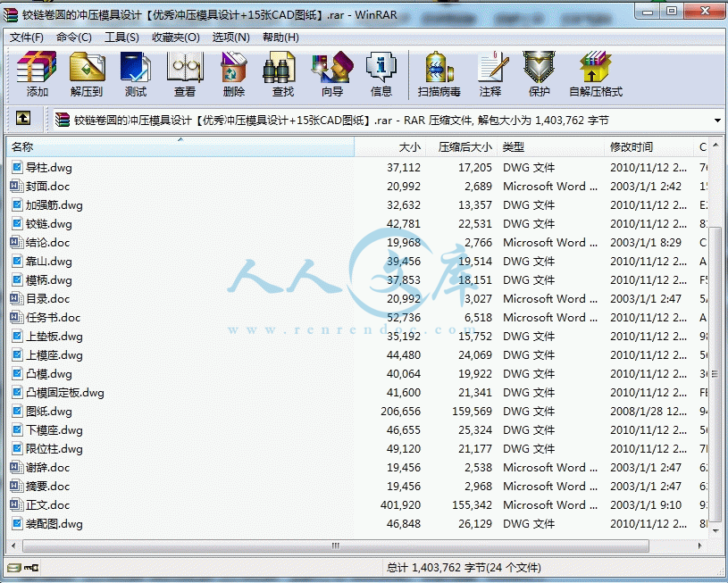Select the file name 靠山.dwg

pos(49,261)
